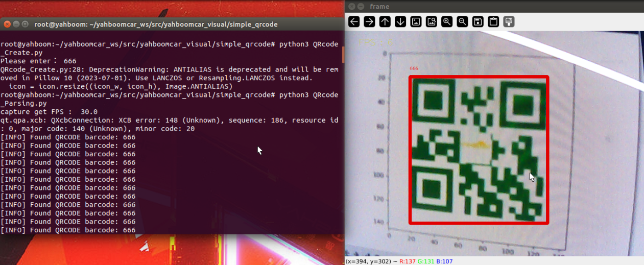This screenshot has width=644, height=265.
Task: Click '_Create.py' text in terminal
Action: point(21,53)
